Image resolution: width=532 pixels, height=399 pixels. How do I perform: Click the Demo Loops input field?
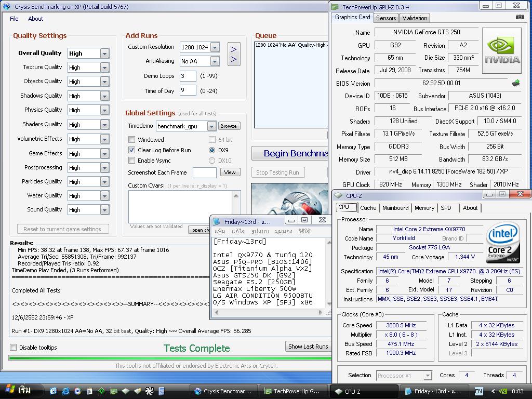click(188, 76)
